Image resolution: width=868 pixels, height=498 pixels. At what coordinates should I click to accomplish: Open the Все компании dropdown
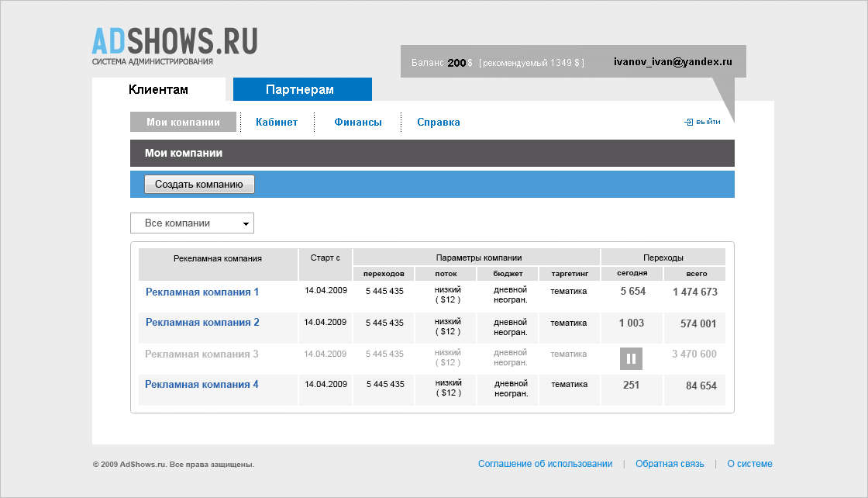(192, 223)
